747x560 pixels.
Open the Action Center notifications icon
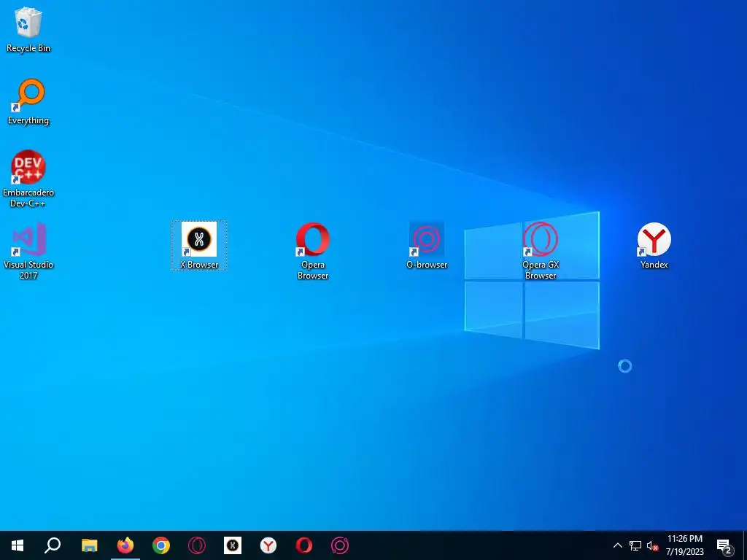724,545
